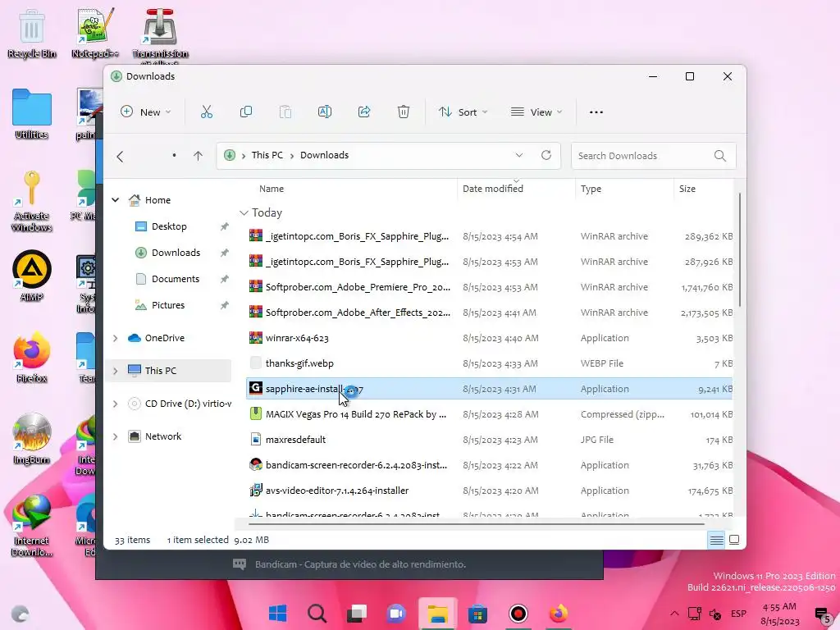The width and height of the screenshot is (840, 630).
Task: Select avs-video-editor-7.1.4.264-installer file
Action: click(489, 491)
